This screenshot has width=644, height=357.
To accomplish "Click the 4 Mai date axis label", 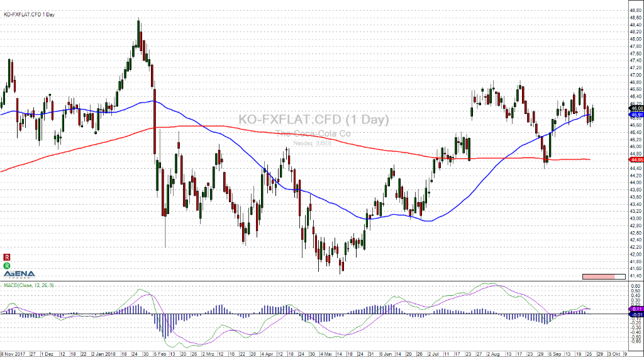I will click(325, 354).
